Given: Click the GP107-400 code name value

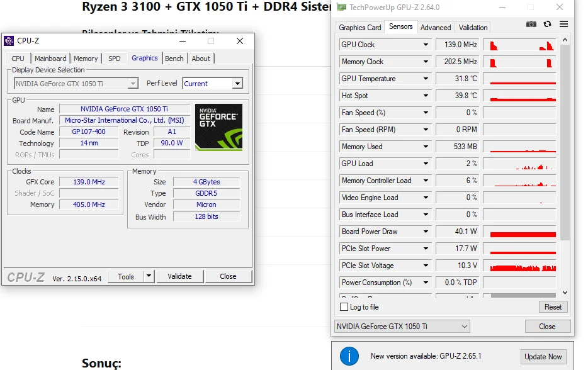Looking at the screenshot, I should click(x=89, y=132).
